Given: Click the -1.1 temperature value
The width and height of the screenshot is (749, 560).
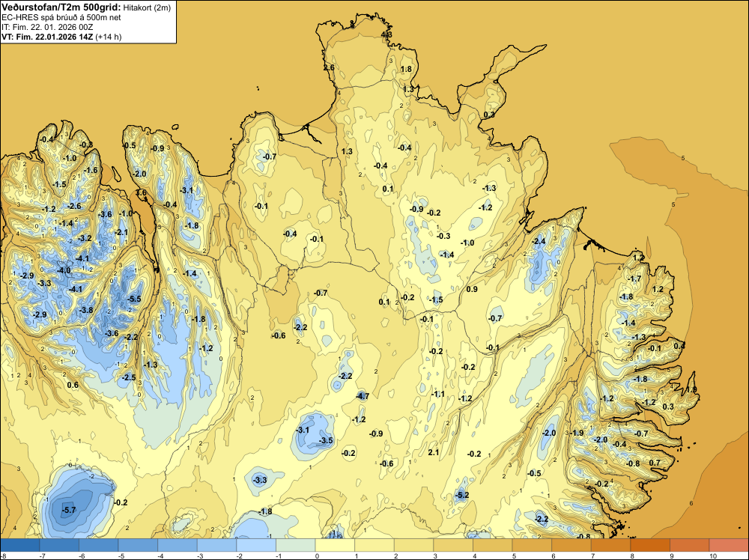Looking at the screenshot, I should pyautogui.click(x=437, y=394).
